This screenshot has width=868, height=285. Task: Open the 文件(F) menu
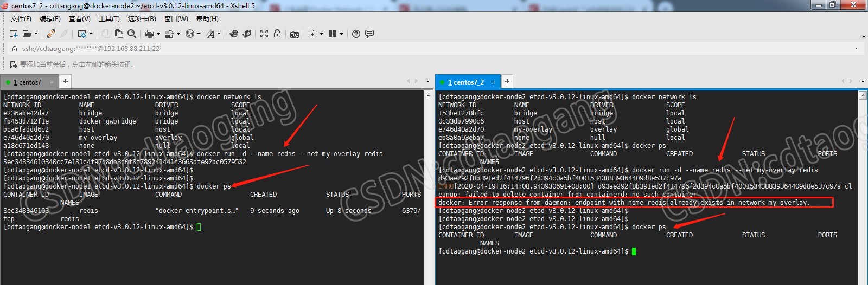click(21, 19)
